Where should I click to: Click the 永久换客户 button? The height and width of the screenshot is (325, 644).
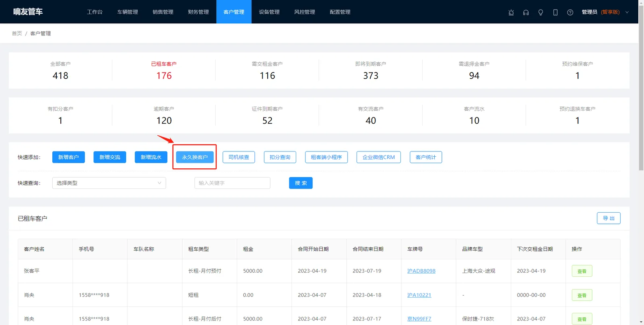coord(195,157)
